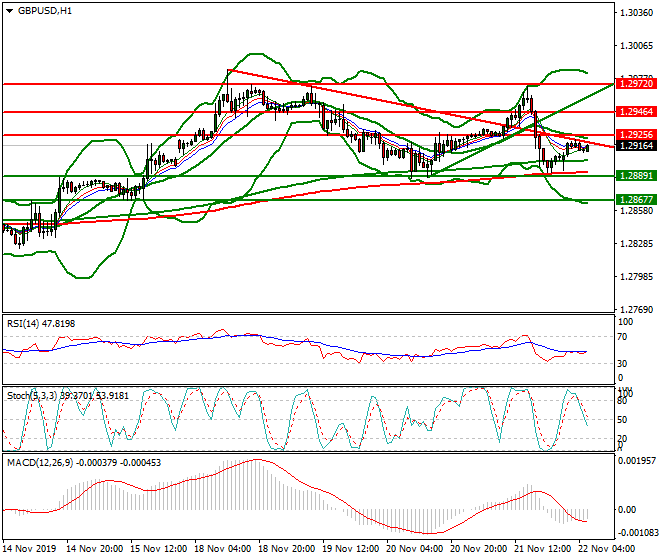Select the RSI 30 level label

(623, 363)
